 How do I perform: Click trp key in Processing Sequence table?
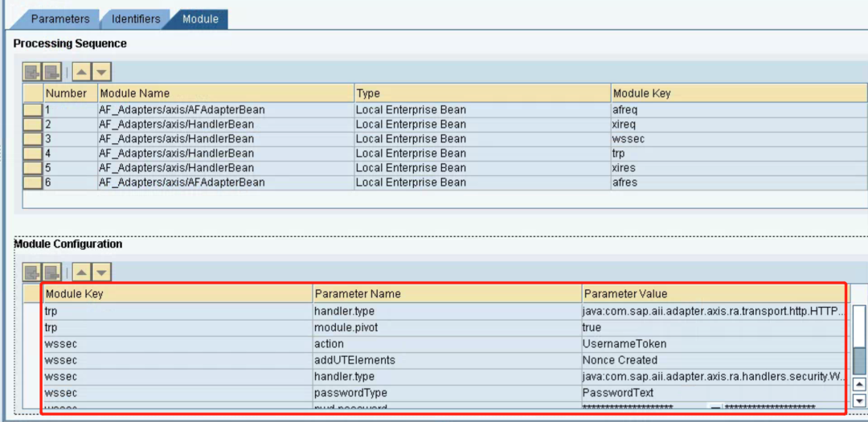click(739, 153)
